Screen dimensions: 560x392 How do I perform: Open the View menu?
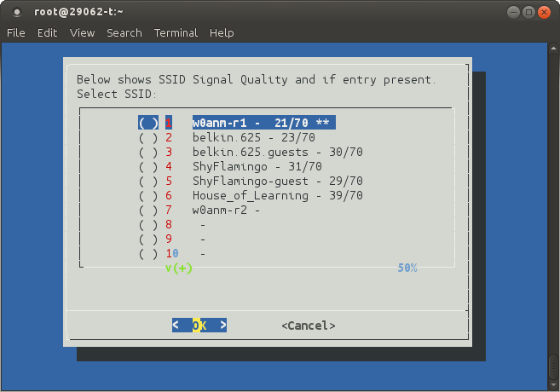(82, 32)
